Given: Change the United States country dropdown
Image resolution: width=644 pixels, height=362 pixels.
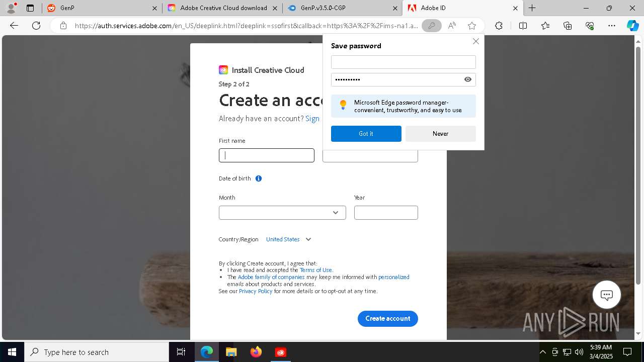Looking at the screenshot, I should point(289,239).
